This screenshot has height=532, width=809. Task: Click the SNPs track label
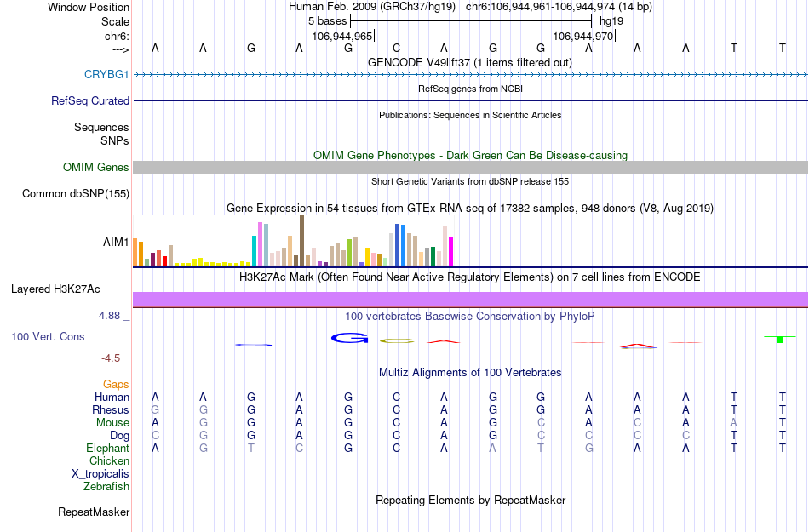tap(115, 140)
